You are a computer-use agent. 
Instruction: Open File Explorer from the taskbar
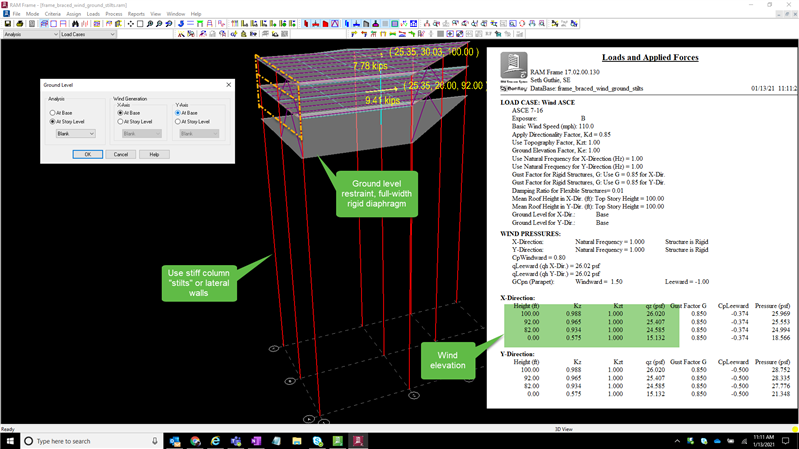pyautogui.click(x=297, y=441)
